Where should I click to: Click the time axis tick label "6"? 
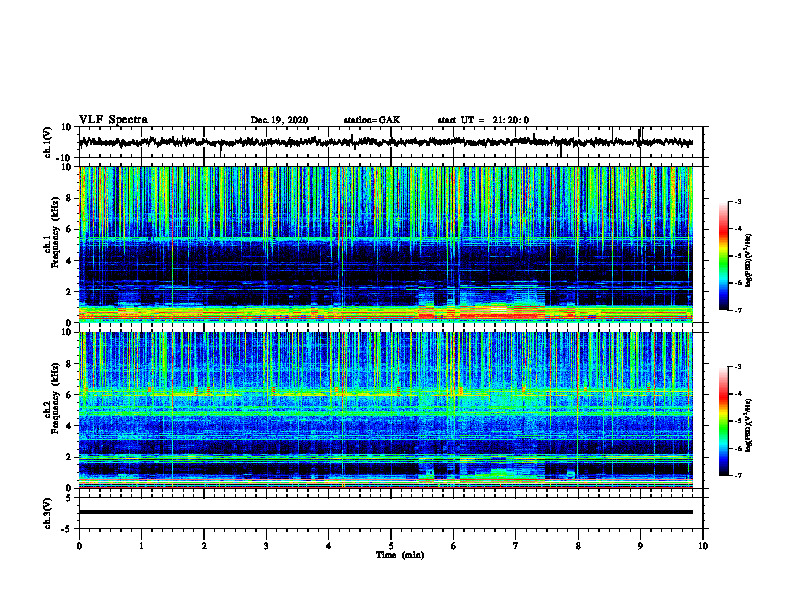pyautogui.click(x=454, y=546)
